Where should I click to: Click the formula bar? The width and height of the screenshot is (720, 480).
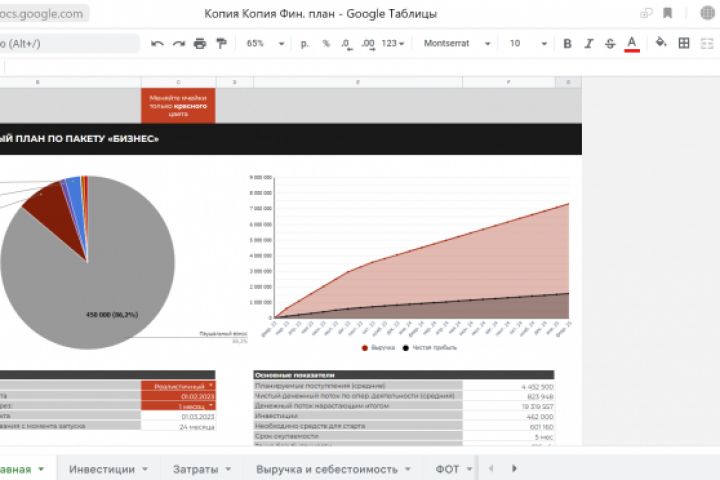[x=360, y=67]
